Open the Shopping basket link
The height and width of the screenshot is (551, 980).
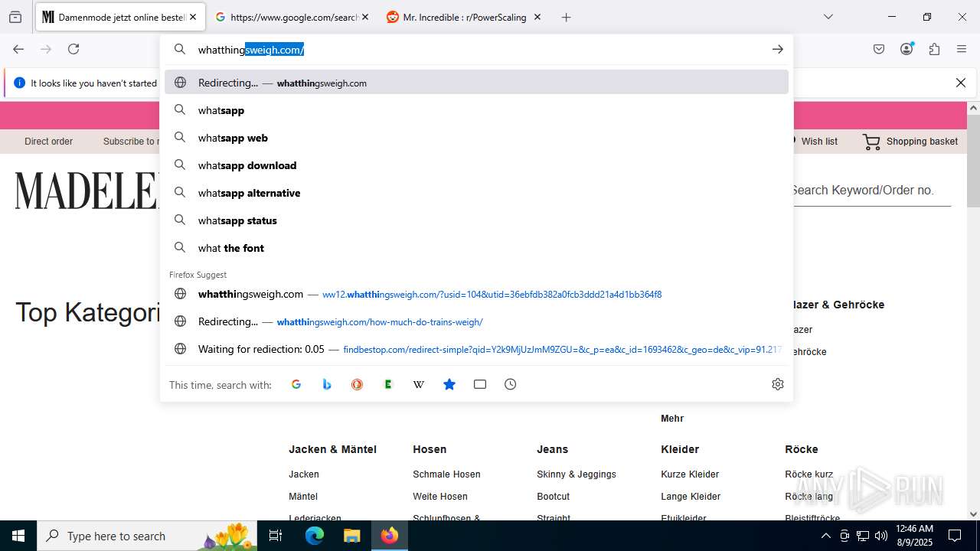[x=922, y=142]
